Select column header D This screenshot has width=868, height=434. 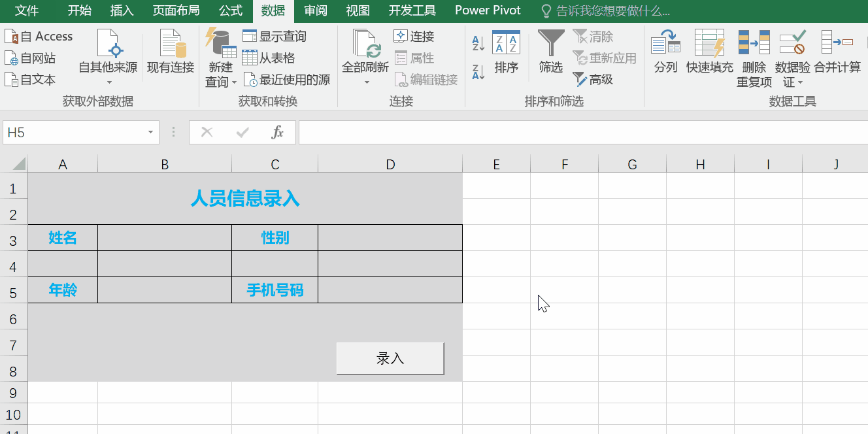[390, 164]
